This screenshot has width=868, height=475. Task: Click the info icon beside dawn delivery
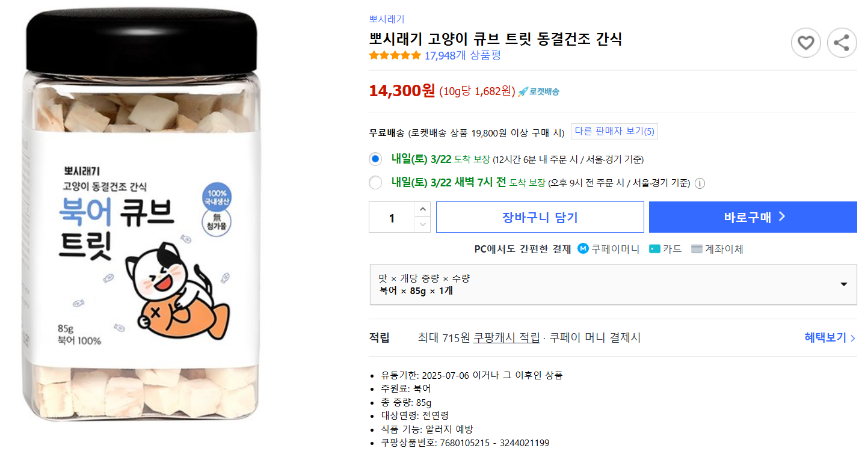point(700,183)
